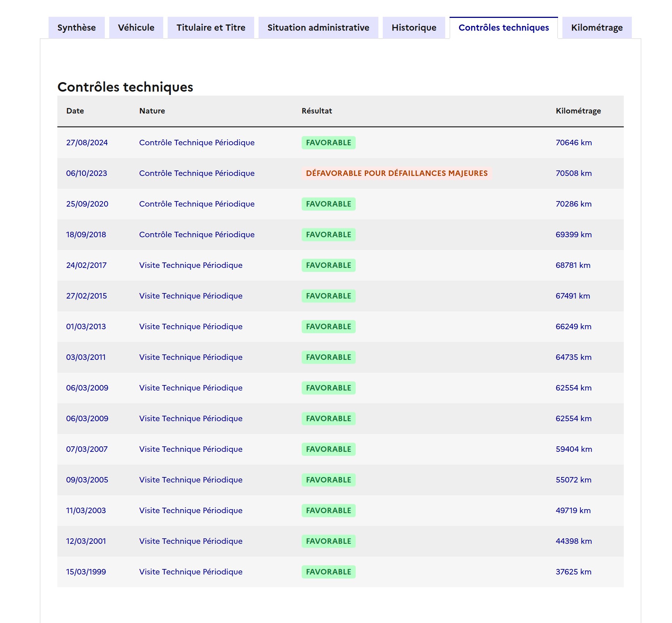Click DÉFAVORABLE POUR DÉFAILLANCES MAJEURES badge
672x623 pixels.
point(397,173)
